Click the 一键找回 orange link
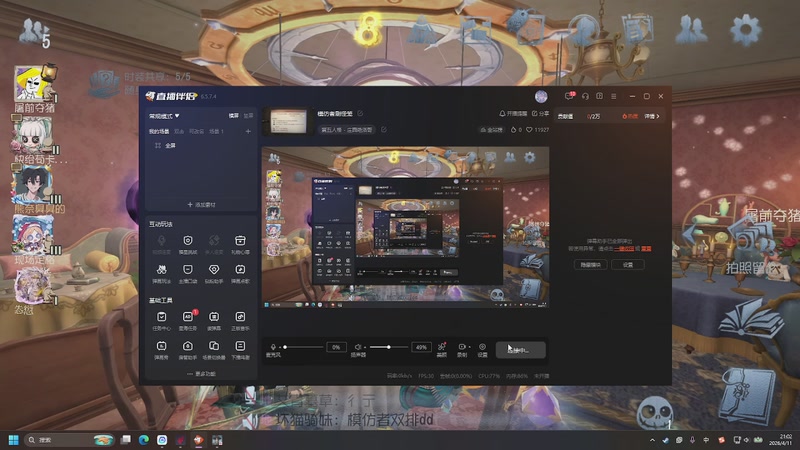 tap(623, 249)
